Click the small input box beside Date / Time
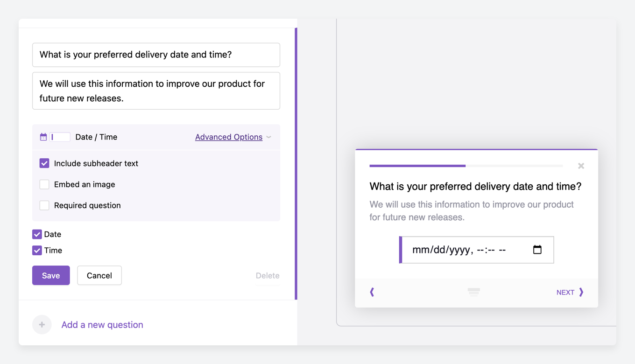The width and height of the screenshot is (635, 364). tap(60, 137)
